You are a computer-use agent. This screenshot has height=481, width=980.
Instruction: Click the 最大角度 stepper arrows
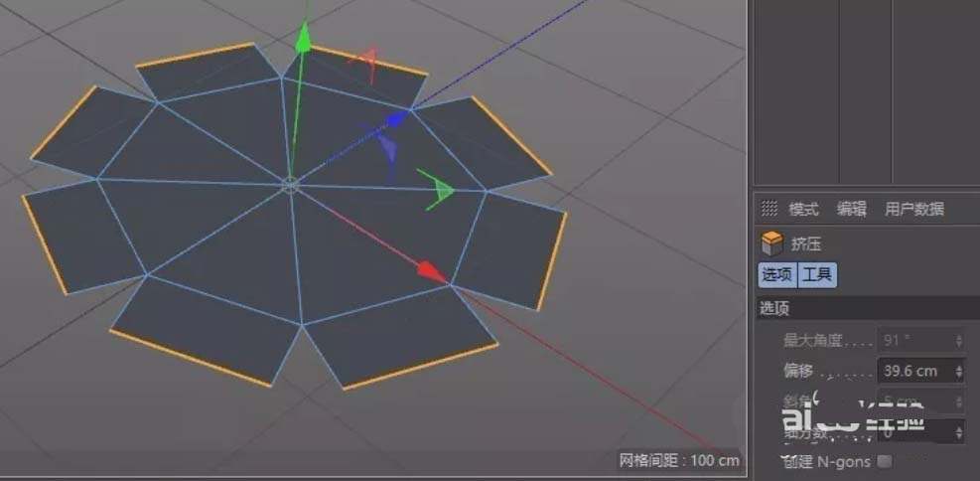959,341
